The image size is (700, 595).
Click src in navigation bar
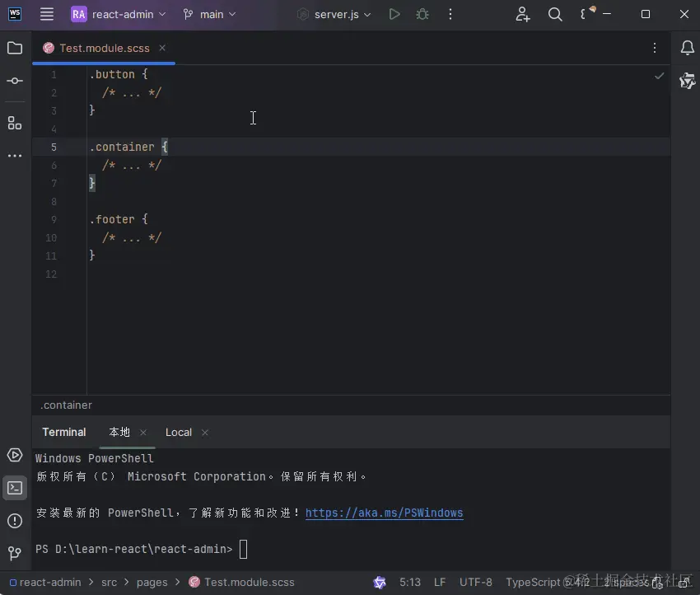click(109, 582)
